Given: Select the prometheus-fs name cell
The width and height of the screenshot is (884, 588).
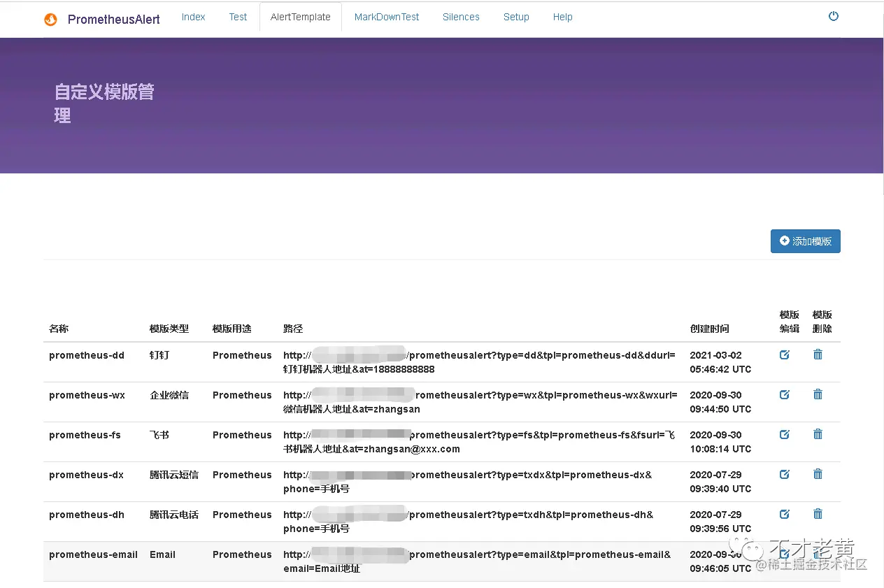Looking at the screenshot, I should pos(85,435).
